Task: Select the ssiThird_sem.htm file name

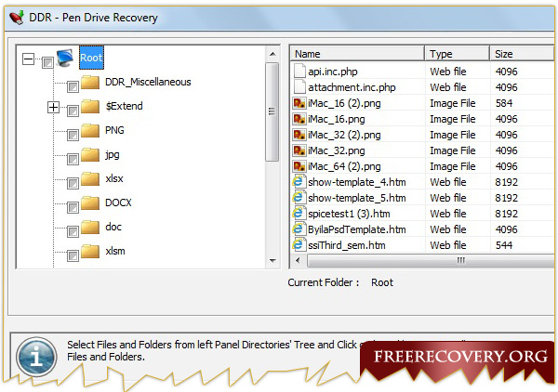Action: point(347,245)
